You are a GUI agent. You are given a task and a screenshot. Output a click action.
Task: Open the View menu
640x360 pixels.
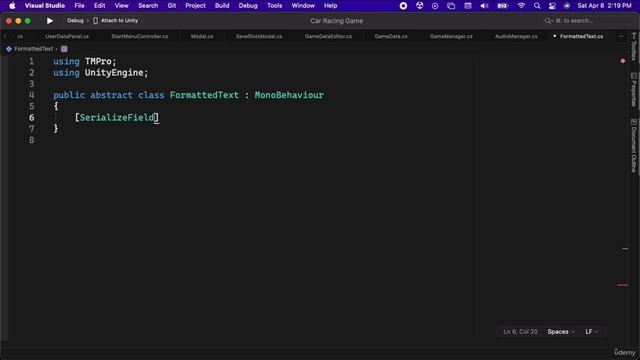pos(121,6)
